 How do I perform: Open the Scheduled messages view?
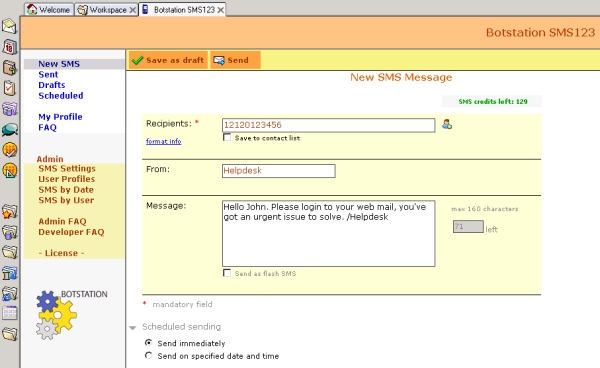60,96
